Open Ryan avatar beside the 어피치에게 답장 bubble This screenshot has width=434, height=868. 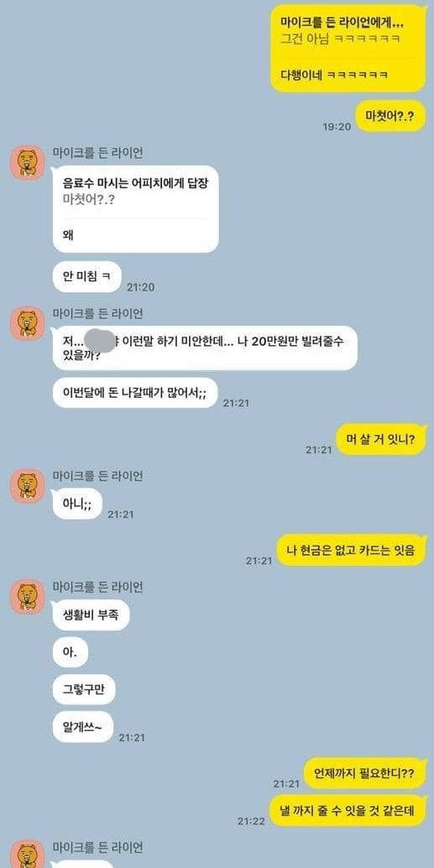(x=27, y=162)
